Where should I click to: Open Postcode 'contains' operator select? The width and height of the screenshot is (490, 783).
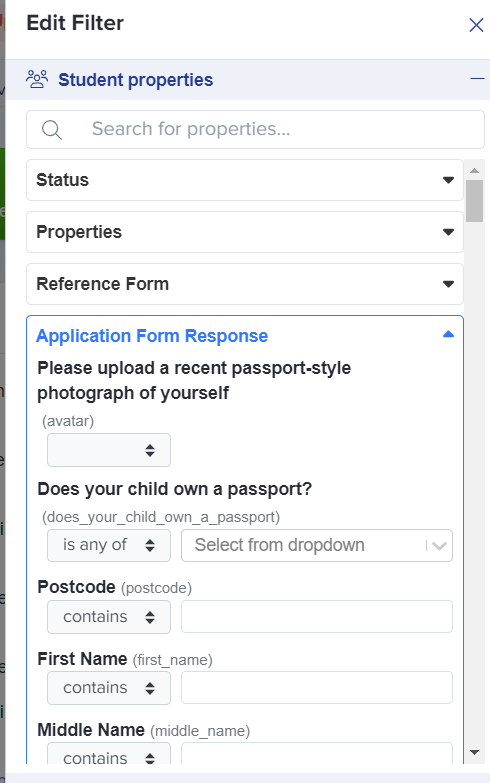tap(109, 617)
